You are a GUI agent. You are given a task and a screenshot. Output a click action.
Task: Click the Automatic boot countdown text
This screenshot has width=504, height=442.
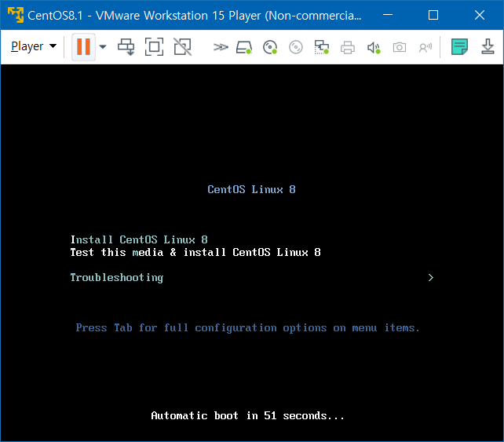point(247,415)
